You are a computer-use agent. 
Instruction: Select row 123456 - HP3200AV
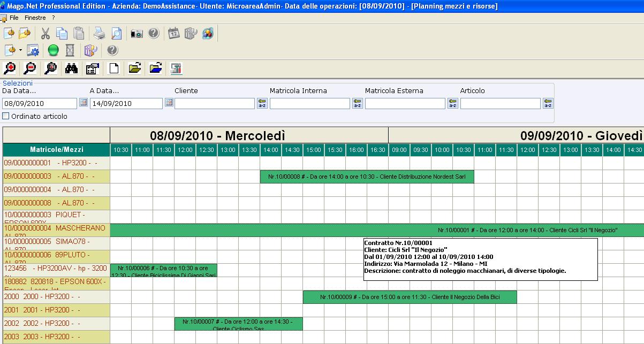pyautogui.click(x=56, y=270)
